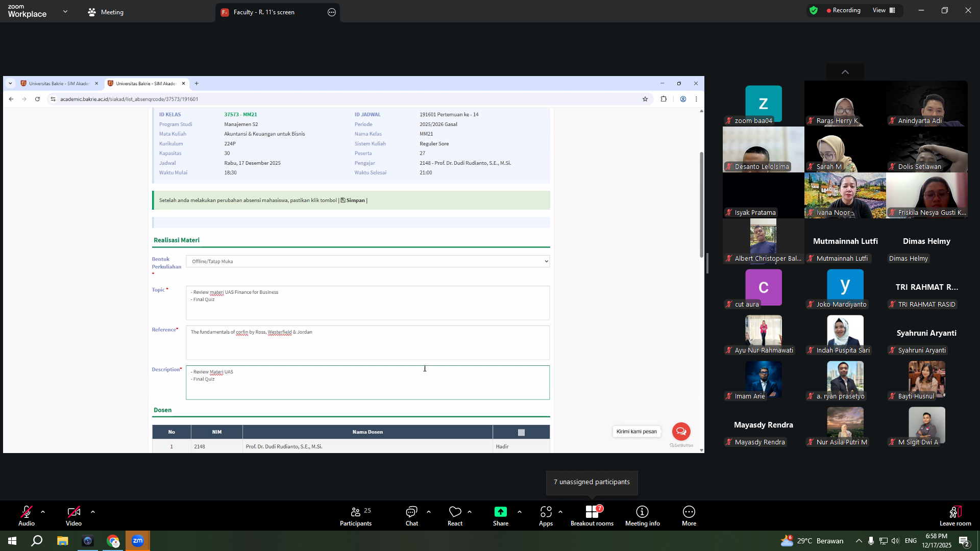Open the Chat panel
The width and height of the screenshot is (980, 551).
[411, 515]
